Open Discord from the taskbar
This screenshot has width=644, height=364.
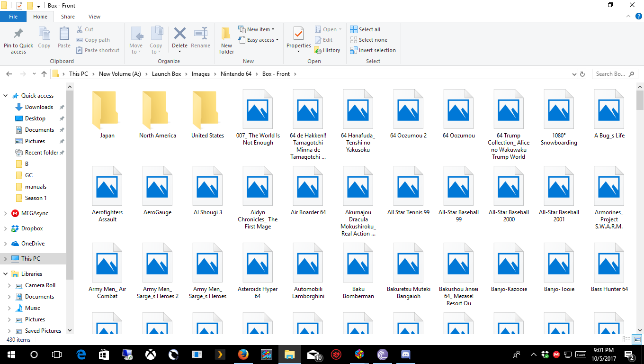(405, 355)
